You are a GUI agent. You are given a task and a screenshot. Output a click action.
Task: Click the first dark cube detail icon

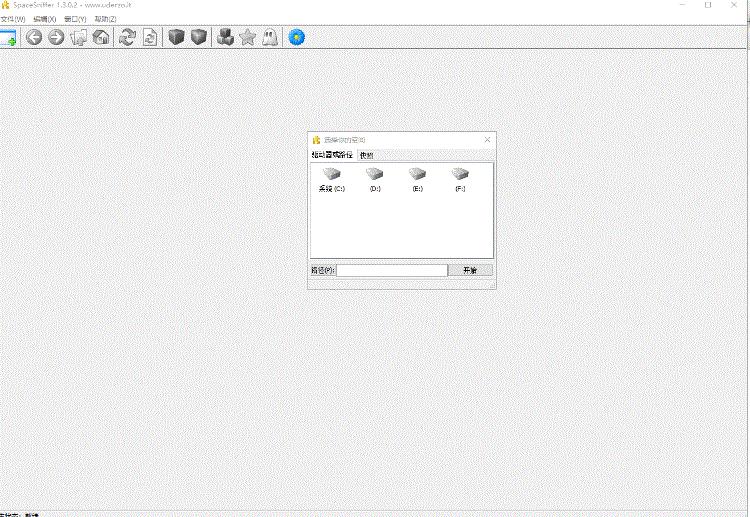coord(176,37)
